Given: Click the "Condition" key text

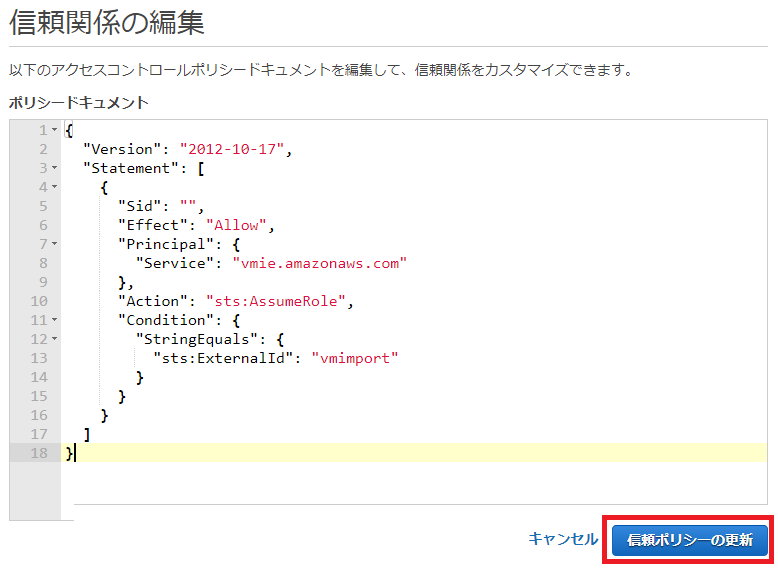Looking at the screenshot, I should pos(166,320).
